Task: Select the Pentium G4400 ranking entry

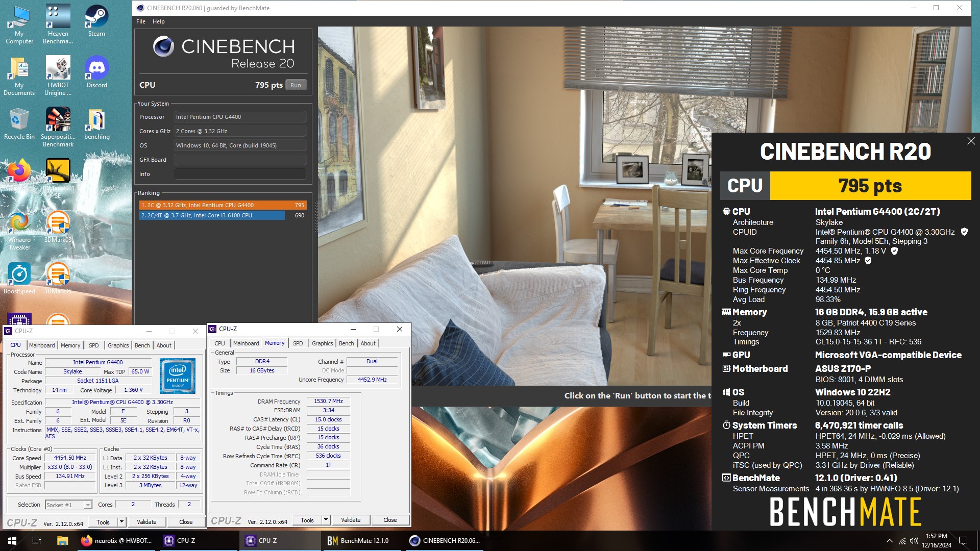Action: (x=223, y=205)
